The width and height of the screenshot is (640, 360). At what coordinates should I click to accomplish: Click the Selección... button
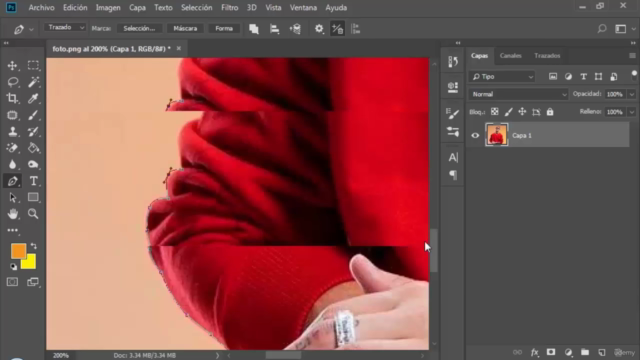click(x=139, y=28)
